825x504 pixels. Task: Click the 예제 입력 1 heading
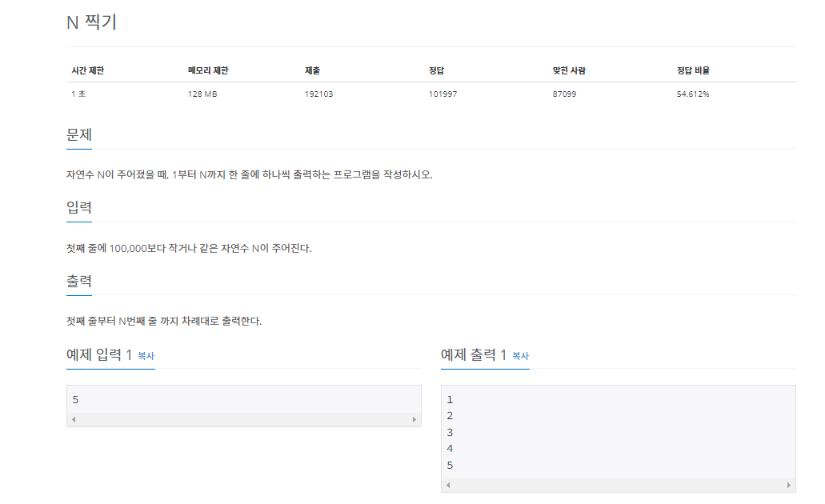point(99,355)
